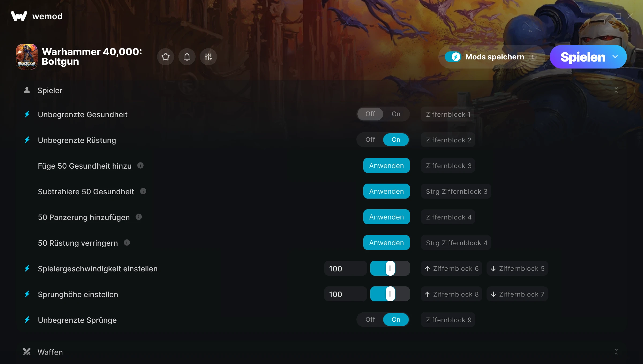The width and height of the screenshot is (643, 364).
Task: Click the Spielergeschwindigkeit slider handle
Action: [390, 268]
